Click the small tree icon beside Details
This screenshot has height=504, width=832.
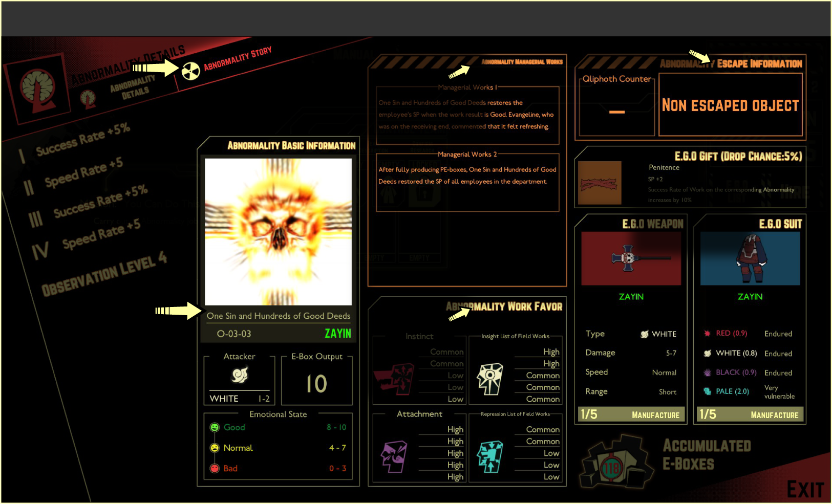[x=88, y=99]
